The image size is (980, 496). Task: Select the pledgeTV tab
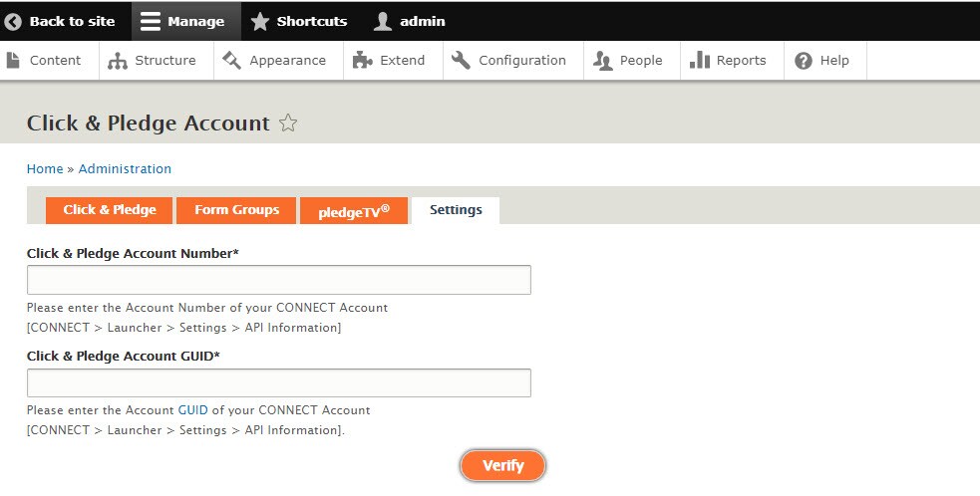354,210
